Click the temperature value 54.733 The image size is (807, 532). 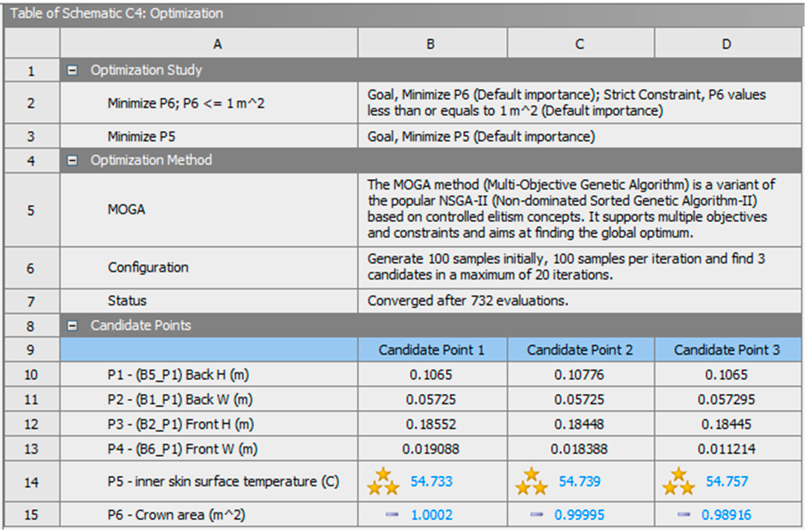432,481
